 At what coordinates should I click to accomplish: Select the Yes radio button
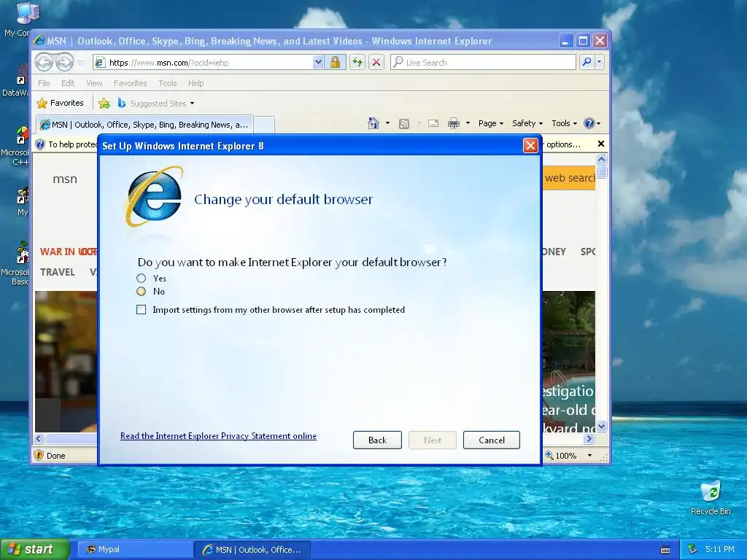pos(141,278)
